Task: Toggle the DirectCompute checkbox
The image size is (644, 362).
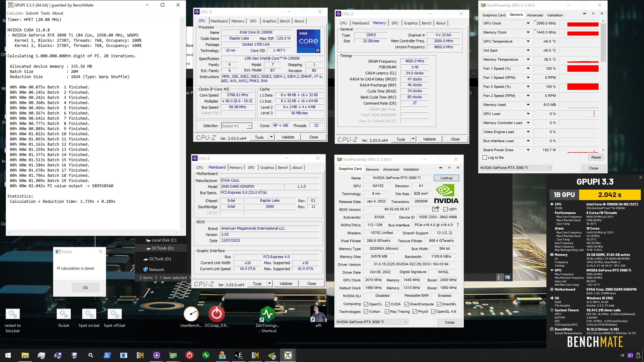Action: click(x=407, y=304)
